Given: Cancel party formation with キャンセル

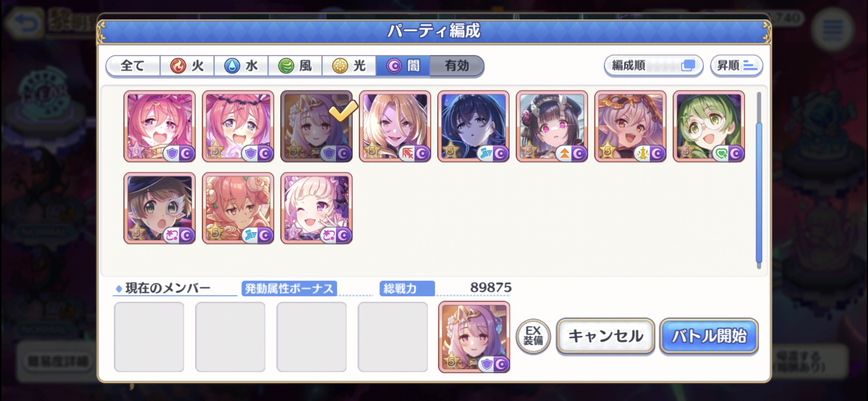Looking at the screenshot, I should 605,336.
